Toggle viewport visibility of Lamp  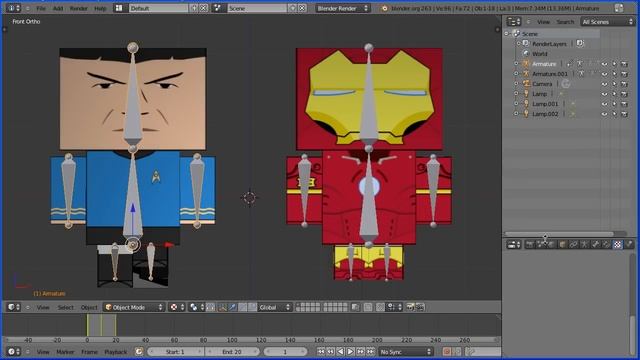[x=604, y=94]
